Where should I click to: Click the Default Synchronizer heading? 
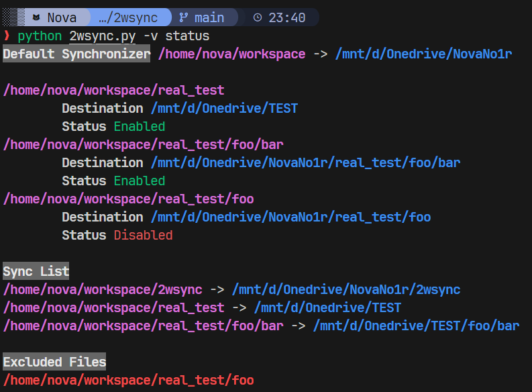pyautogui.click(x=76, y=54)
